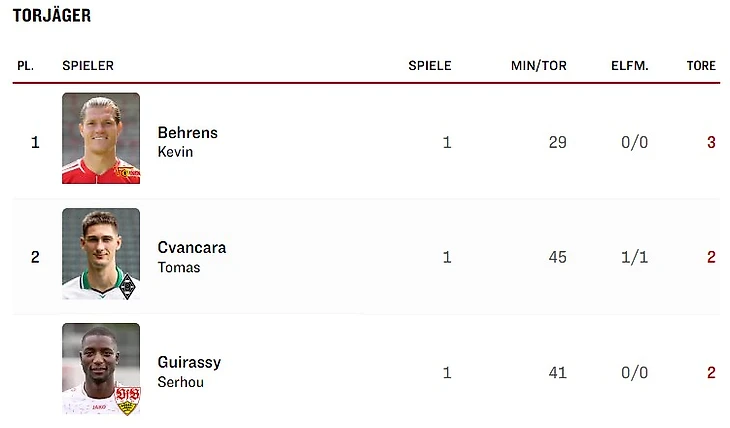Click the ELFM. column header
Screen dimensions: 730x428
point(630,66)
